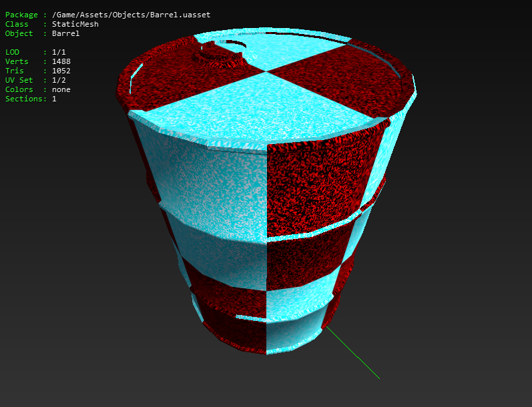Click the Class value StaticMesh
Image resolution: width=532 pixels, height=407 pixels.
[x=75, y=24]
